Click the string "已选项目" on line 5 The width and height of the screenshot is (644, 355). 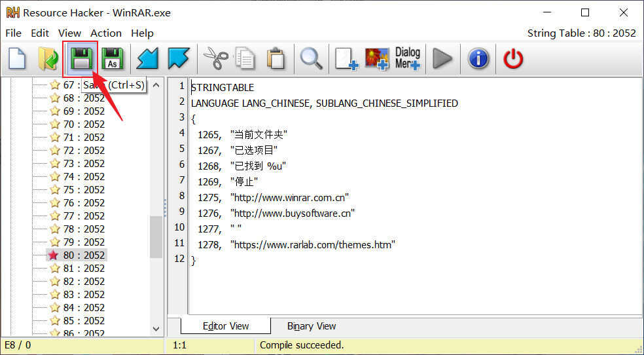254,151
